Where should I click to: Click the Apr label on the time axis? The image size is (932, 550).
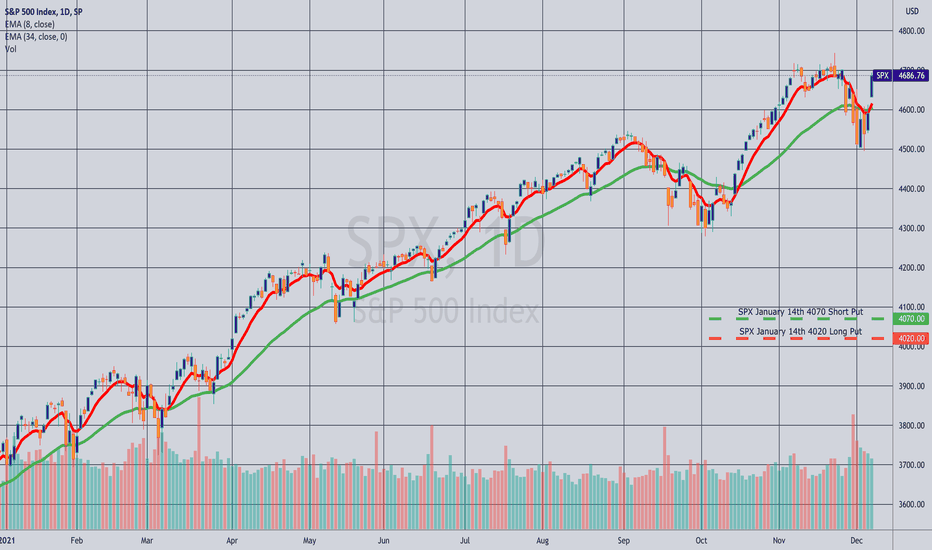point(232,540)
